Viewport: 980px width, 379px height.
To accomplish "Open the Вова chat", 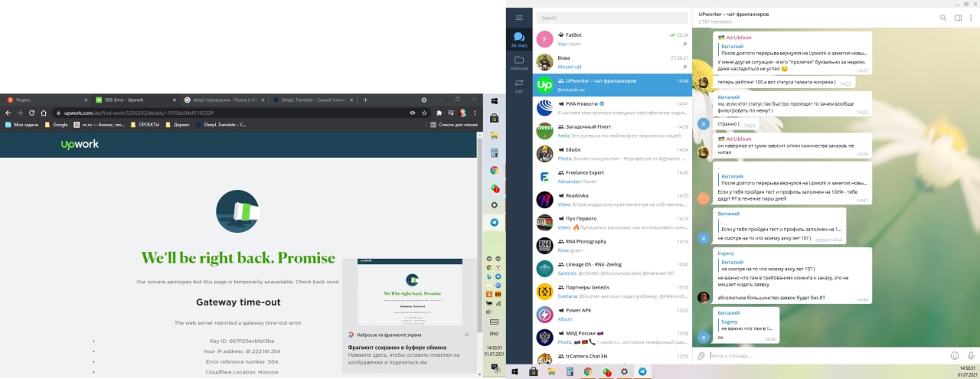I will (x=612, y=62).
